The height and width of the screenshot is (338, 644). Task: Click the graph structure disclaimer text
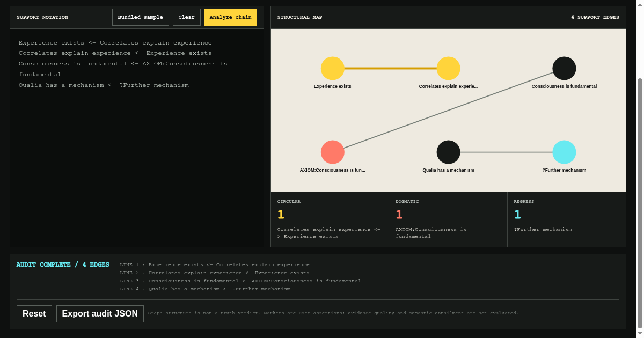333,313
